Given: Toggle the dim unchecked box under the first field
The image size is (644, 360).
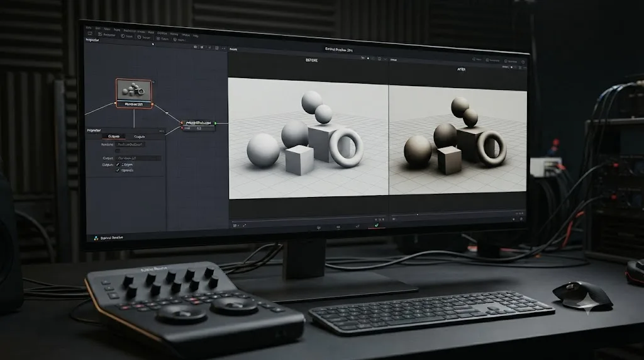Looking at the screenshot, I should coord(118,151).
